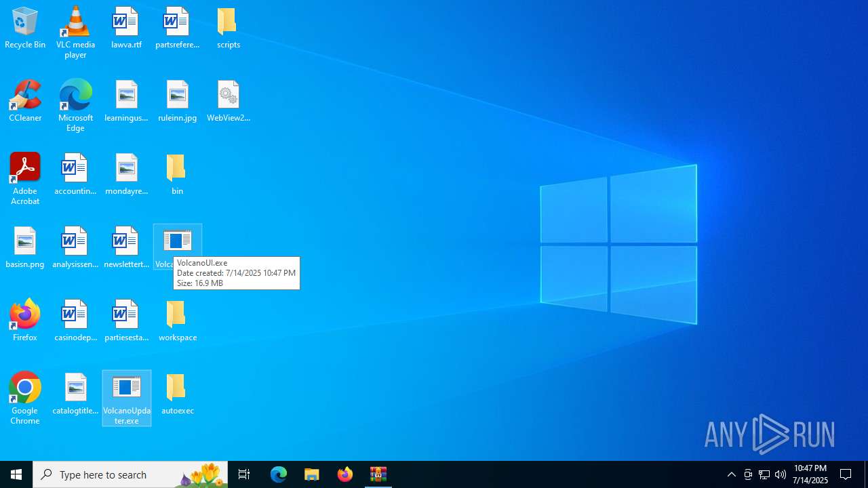
Task: Select the basisn.png image file
Action: point(25,248)
